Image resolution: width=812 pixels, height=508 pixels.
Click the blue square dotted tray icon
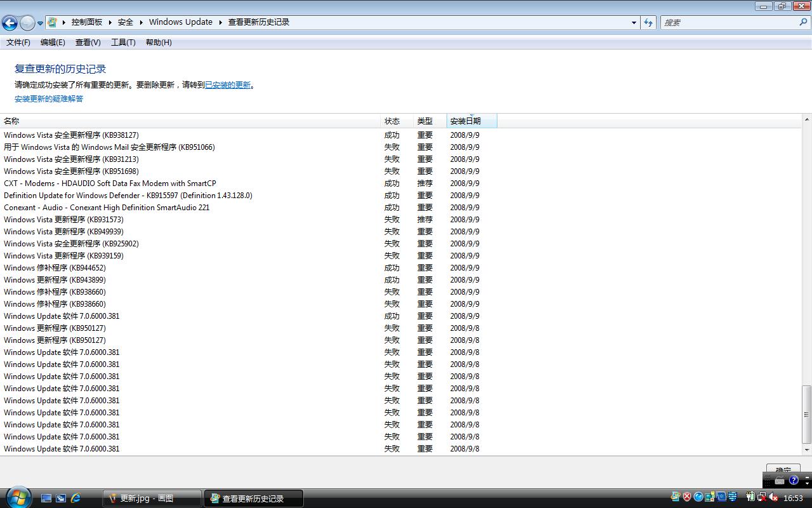tap(721, 497)
